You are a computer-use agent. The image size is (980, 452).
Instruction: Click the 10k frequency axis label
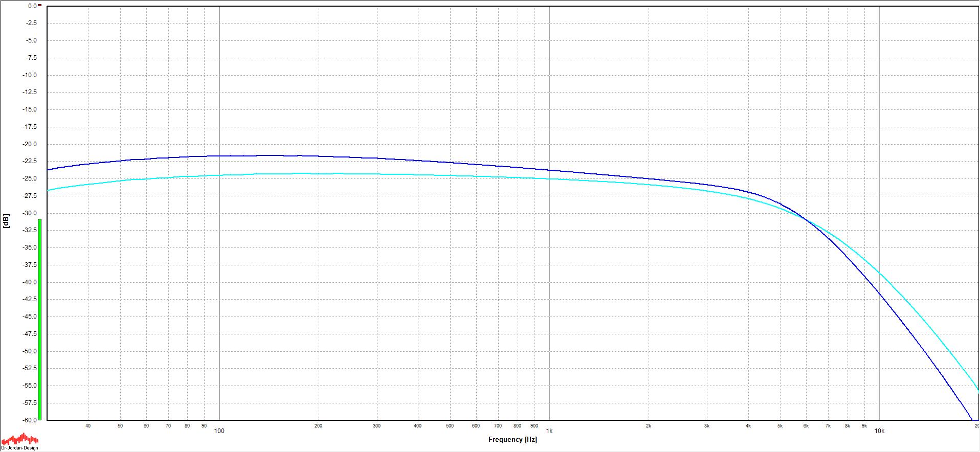[879, 431]
